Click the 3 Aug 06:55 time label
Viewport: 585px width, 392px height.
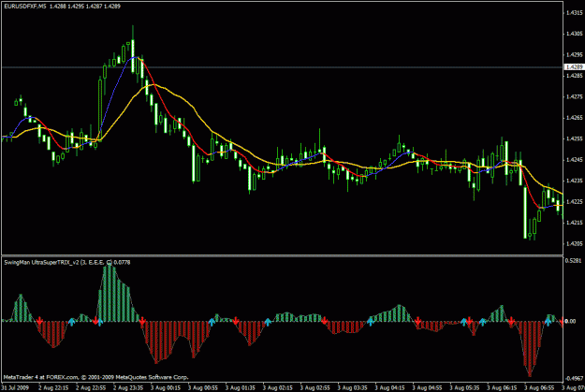point(539,388)
